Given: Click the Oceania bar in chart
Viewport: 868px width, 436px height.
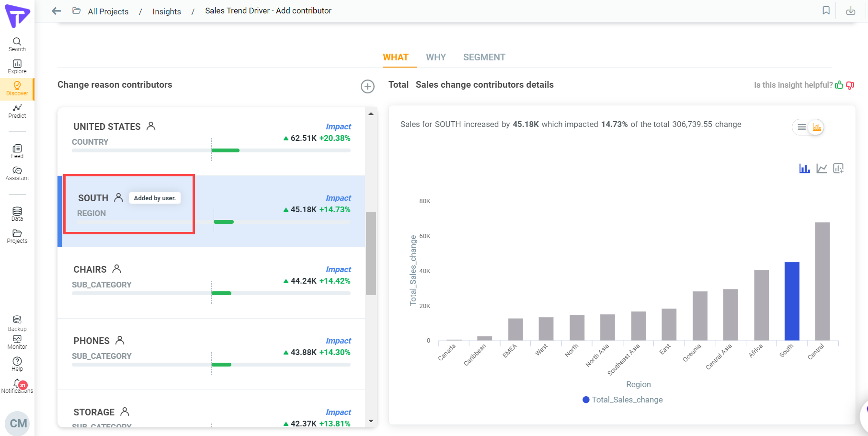Looking at the screenshot, I should point(700,316).
